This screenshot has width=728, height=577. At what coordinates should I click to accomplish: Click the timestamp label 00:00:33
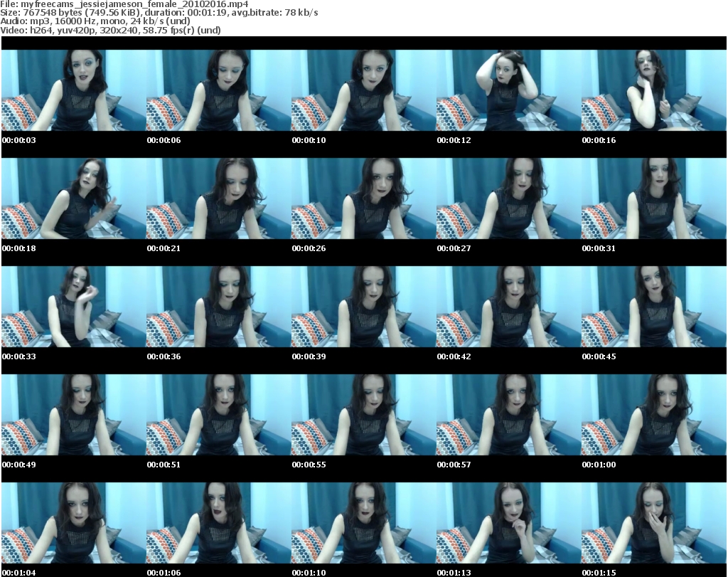(19, 356)
